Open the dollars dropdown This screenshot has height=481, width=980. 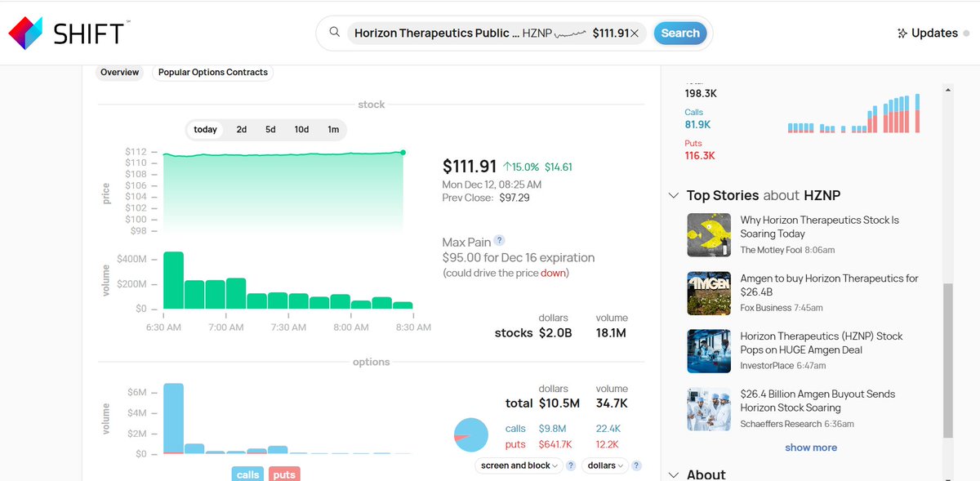point(605,465)
